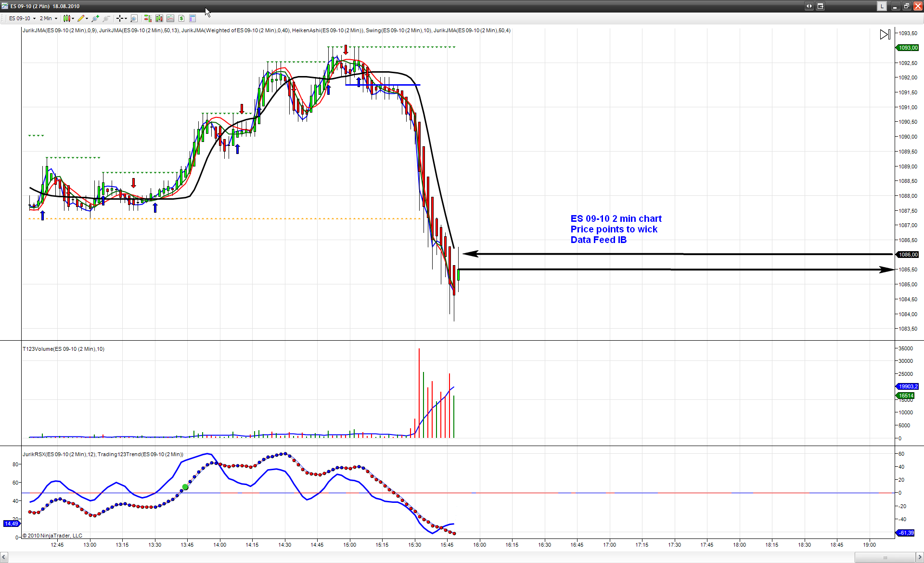
Task: Click the blue chart annotation text
Action: tap(616, 229)
